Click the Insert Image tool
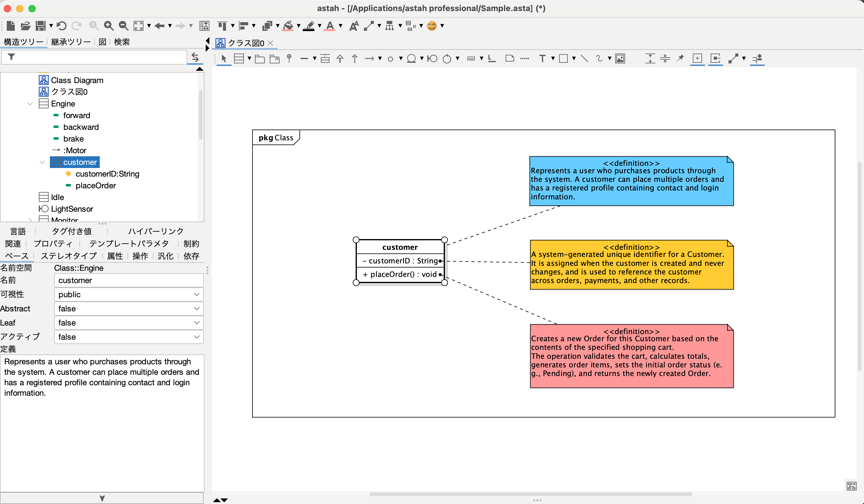The height and width of the screenshot is (504, 864). pyautogui.click(x=620, y=58)
